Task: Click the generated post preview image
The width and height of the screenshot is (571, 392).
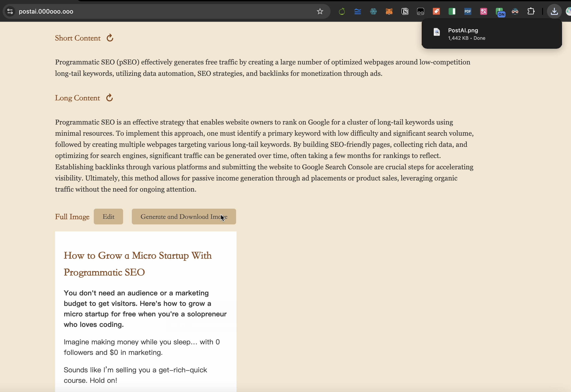Action: click(146, 312)
